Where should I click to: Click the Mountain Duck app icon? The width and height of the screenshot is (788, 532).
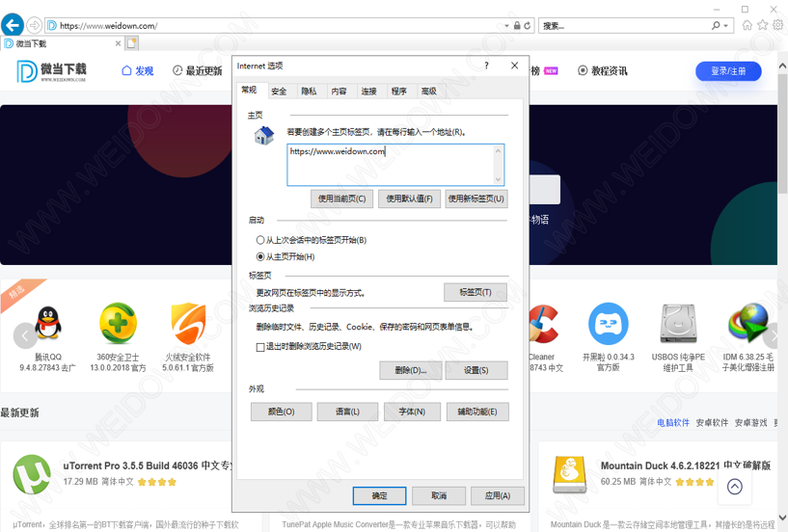569,475
